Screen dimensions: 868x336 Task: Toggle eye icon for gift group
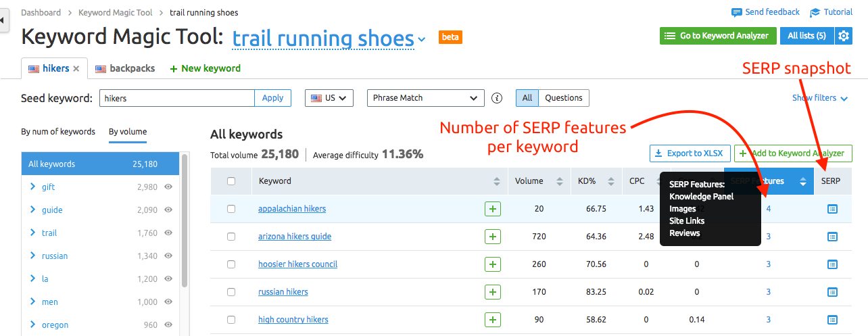168,187
